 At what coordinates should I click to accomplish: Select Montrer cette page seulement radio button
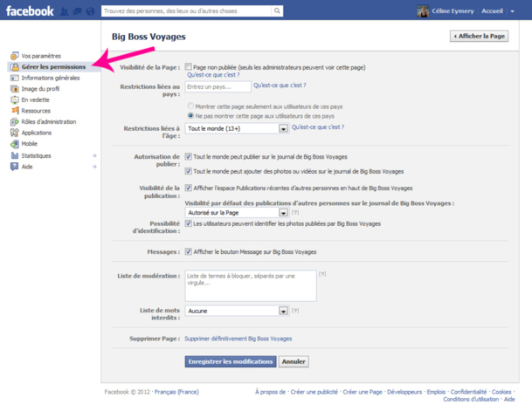point(190,106)
